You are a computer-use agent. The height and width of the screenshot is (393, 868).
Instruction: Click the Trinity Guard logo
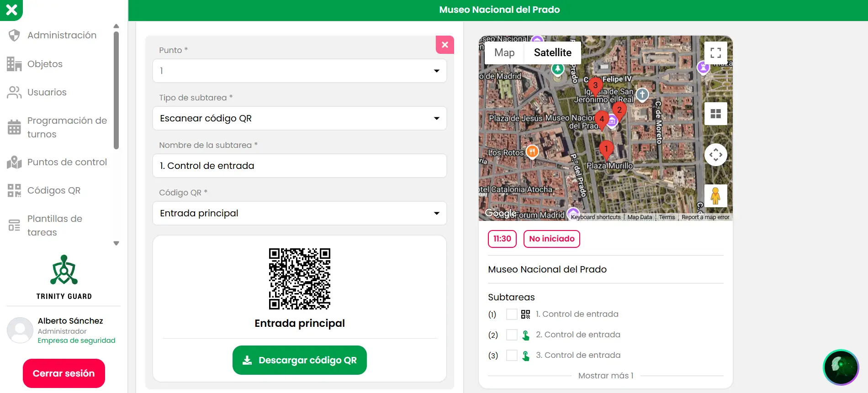[x=64, y=277]
